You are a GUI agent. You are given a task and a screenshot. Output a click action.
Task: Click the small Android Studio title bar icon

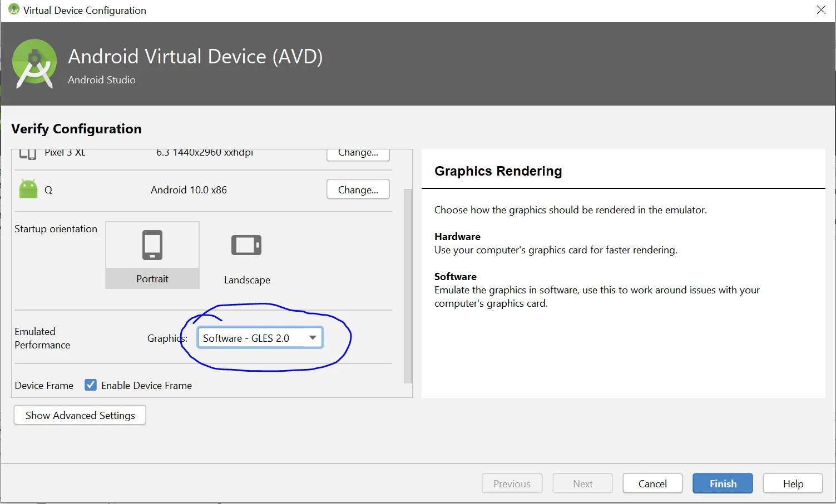click(14, 9)
